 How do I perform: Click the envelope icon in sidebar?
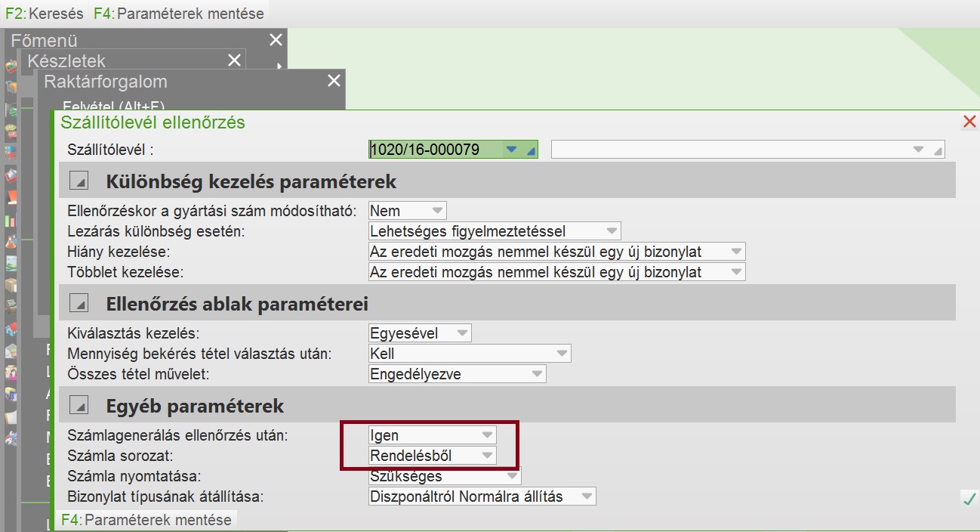pos(11,351)
